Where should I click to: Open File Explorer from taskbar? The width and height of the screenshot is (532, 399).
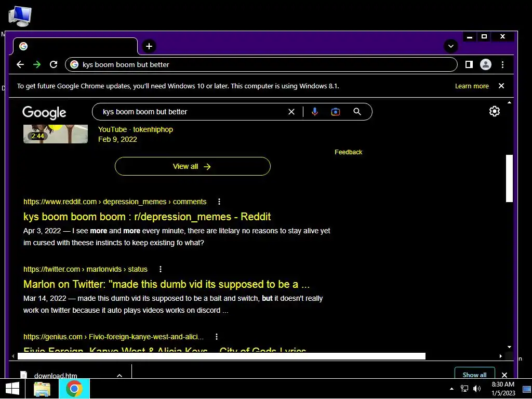click(x=42, y=389)
